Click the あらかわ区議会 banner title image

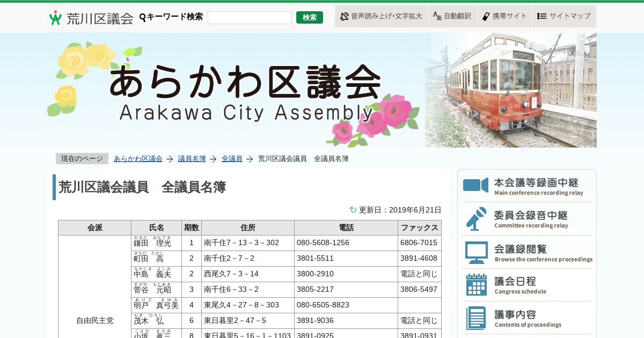245,93
